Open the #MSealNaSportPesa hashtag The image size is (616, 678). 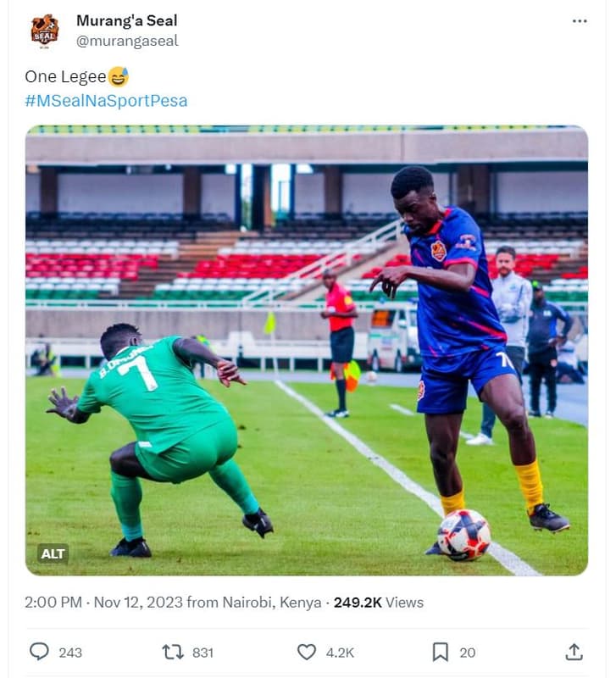[106, 101]
